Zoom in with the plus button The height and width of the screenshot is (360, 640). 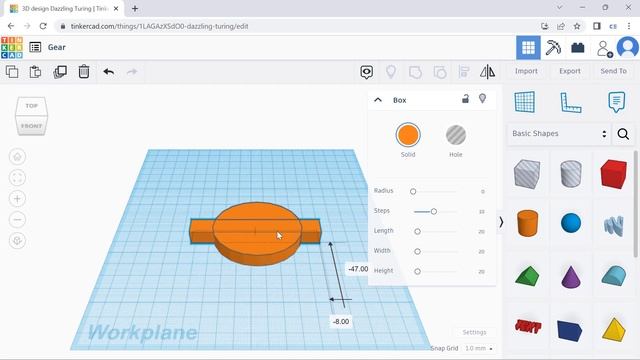point(17,199)
